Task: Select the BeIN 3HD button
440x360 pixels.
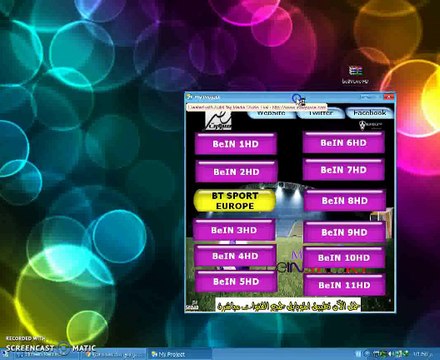Action: [x=234, y=230]
